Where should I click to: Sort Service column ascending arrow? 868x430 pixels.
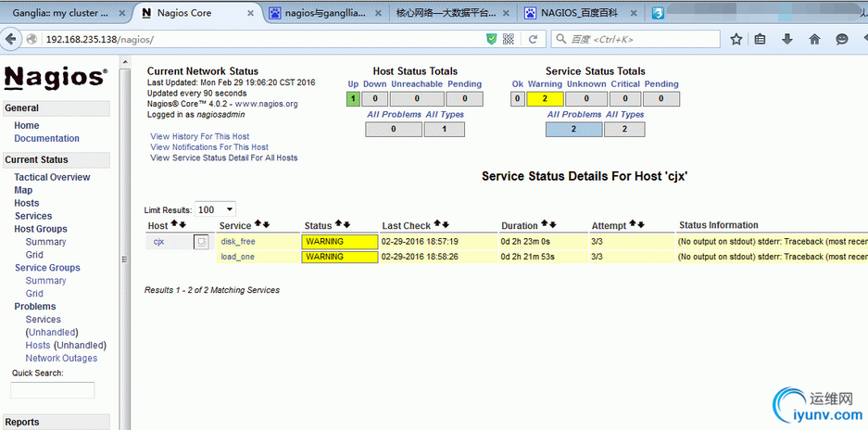[258, 225]
